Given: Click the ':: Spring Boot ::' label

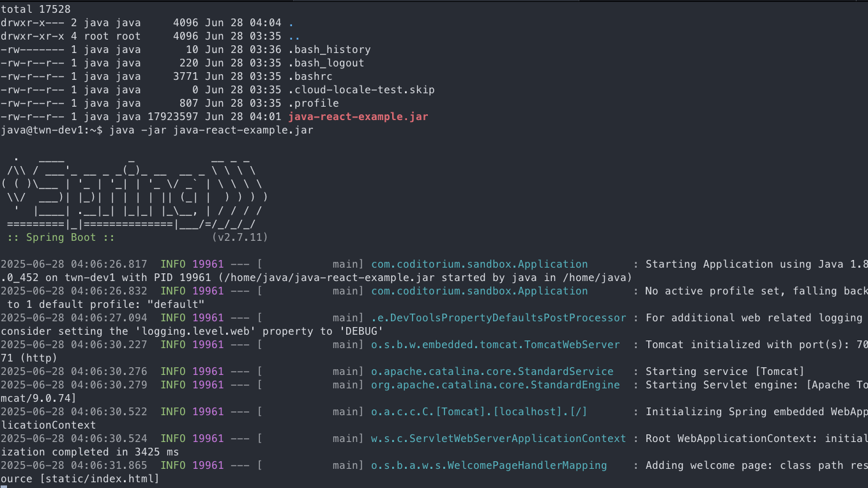Looking at the screenshot, I should pyautogui.click(x=61, y=237).
